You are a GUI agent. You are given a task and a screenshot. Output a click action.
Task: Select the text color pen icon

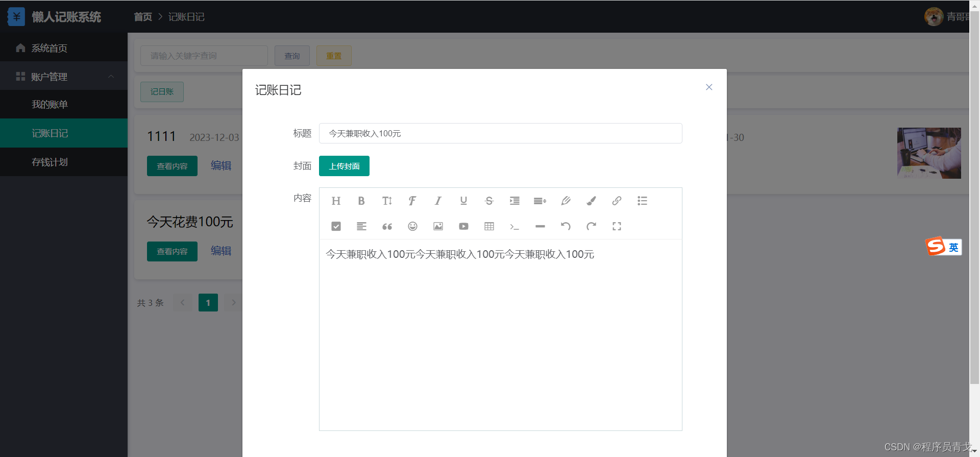coord(566,201)
